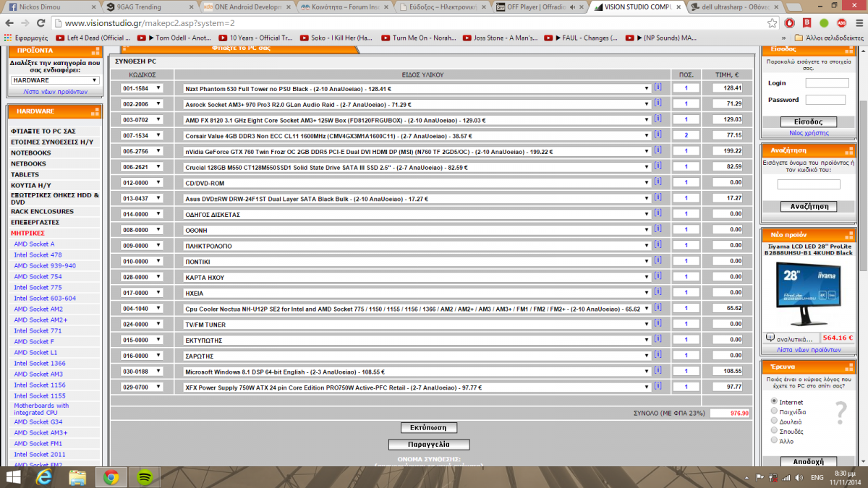Expand the ΠΛΗΚΤΡΟΛΟΓΙΟ product dropdown
The image size is (868, 488).
(x=417, y=246)
